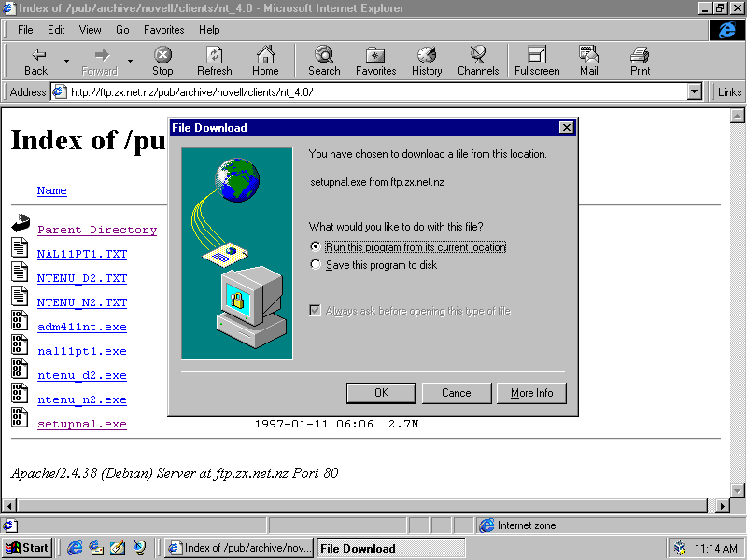Expand the Links toolbar
Image resolution: width=747 pixels, height=560 pixels.
pyautogui.click(x=729, y=91)
